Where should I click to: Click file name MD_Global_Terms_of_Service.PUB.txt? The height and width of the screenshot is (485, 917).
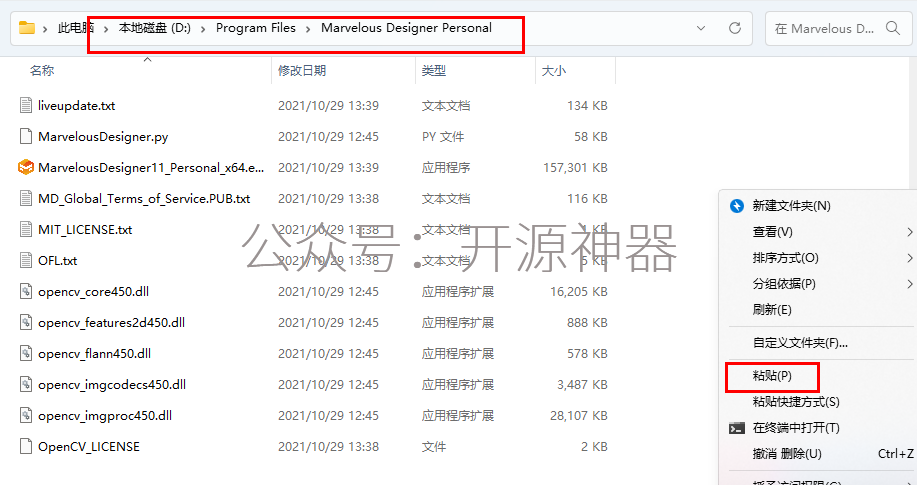point(144,199)
